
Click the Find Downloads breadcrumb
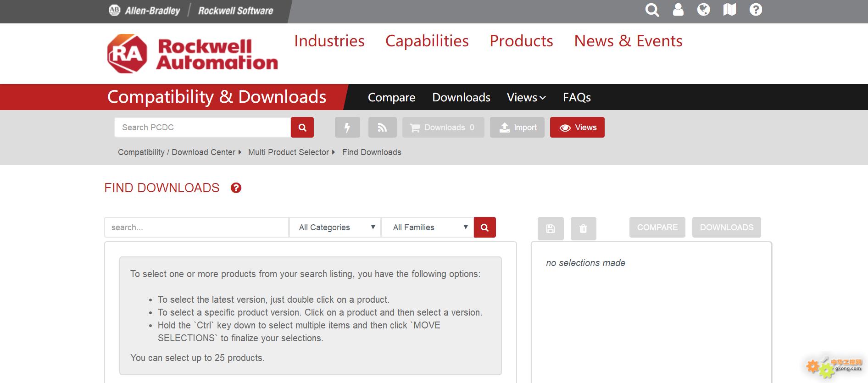tap(372, 152)
